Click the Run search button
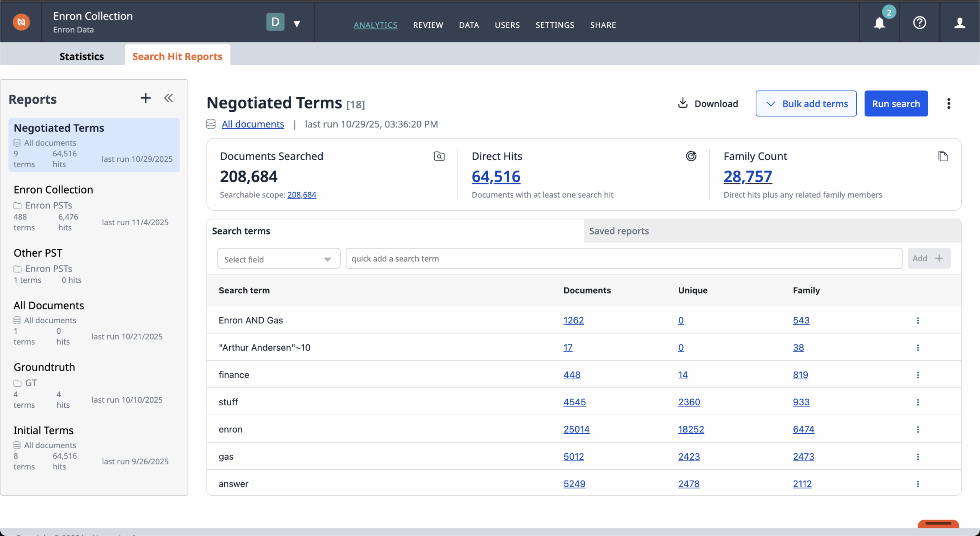The image size is (980, 536). (x=896, y=103)
